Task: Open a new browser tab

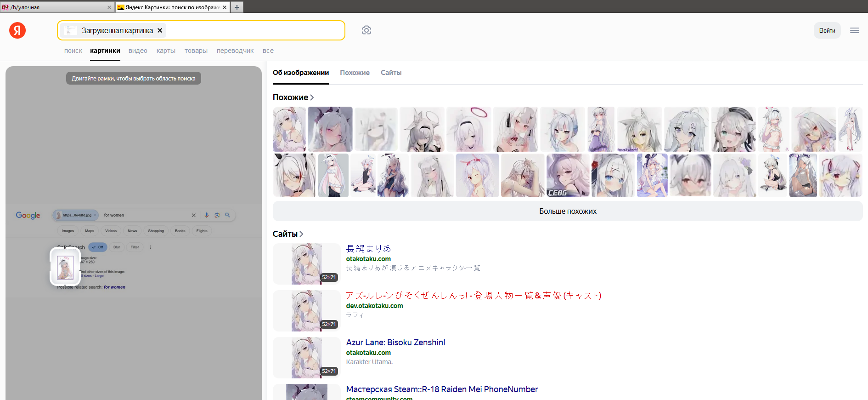Action: pos(237,7)
